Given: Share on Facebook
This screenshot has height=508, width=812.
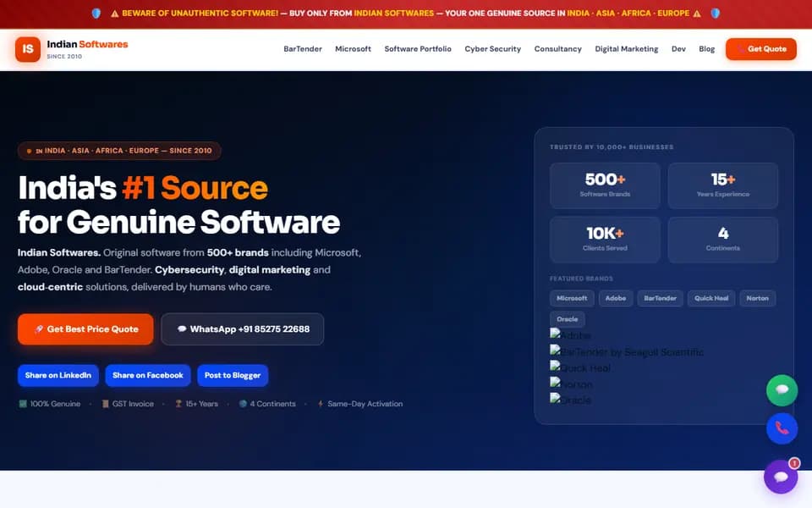Looking at the screenshot, I should coord(147,375).
